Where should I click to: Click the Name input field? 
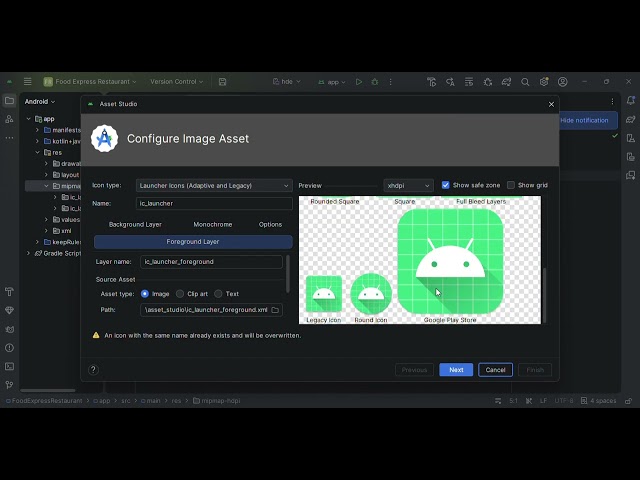tap(214, 203)
